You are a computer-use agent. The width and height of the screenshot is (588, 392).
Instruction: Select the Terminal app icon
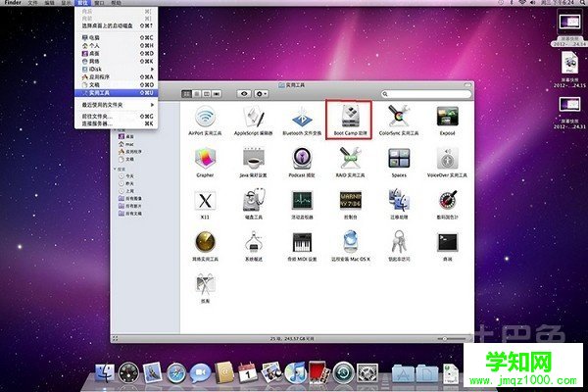pyautogui.click(x=448, y=242)
